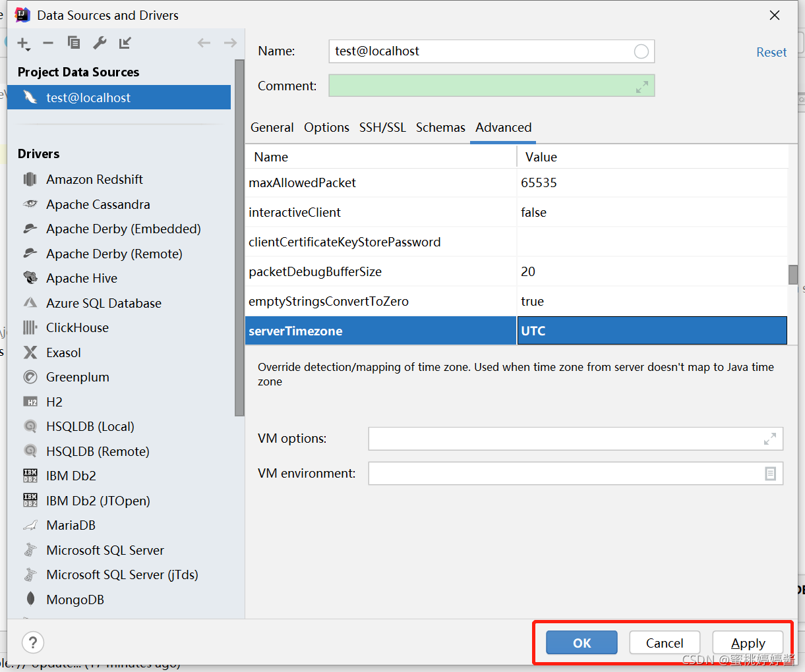Select serverTimezone property name
The width and height of the screenshot is (805, 672).
tap(381, 331)
